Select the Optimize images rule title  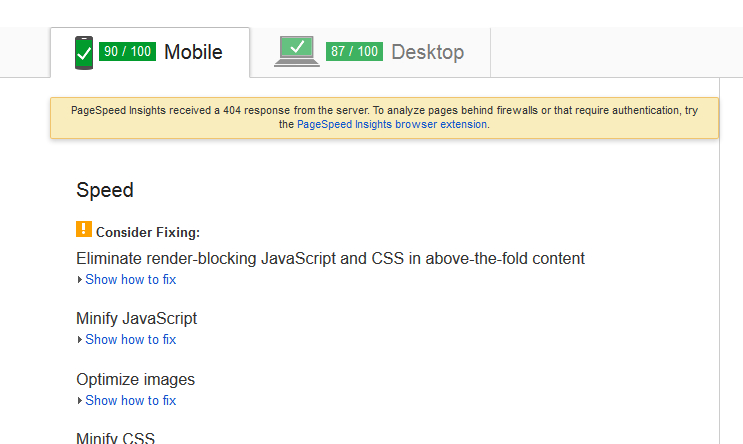[x=135, y=380]
